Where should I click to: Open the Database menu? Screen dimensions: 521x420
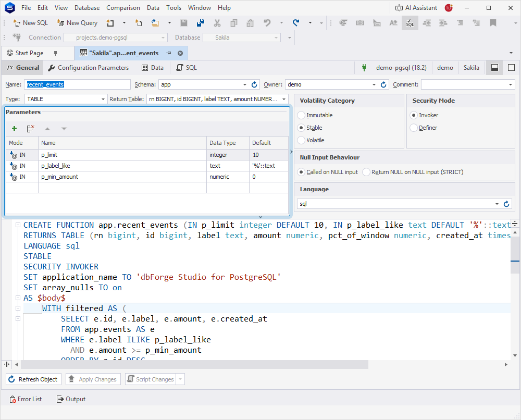[x=87, y=8]
